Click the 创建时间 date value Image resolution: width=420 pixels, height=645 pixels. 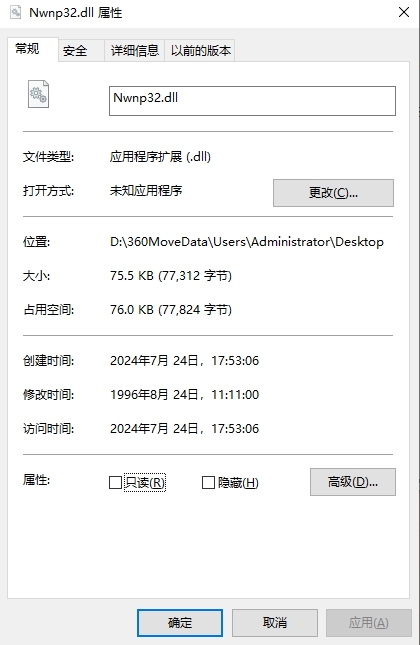(x=184, y=360)
